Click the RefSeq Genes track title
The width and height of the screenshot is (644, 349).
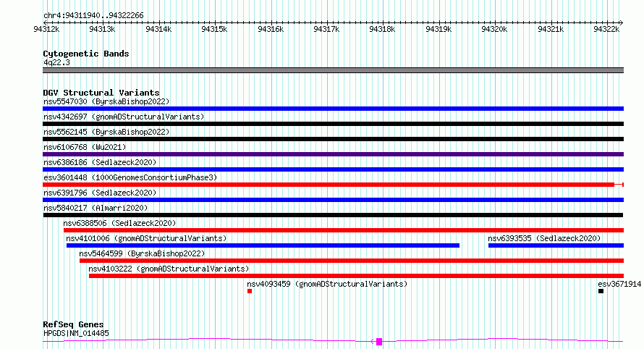pyautogui.click(x=73, y=325)
